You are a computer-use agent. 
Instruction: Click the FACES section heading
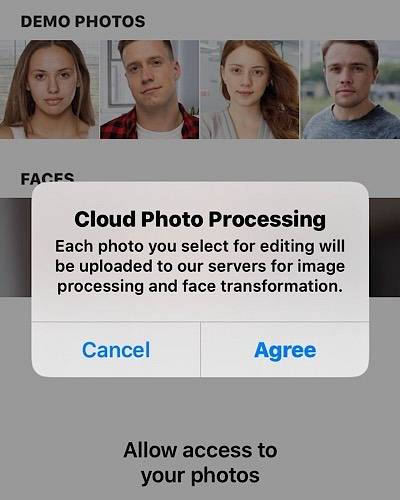click(47, 178)
